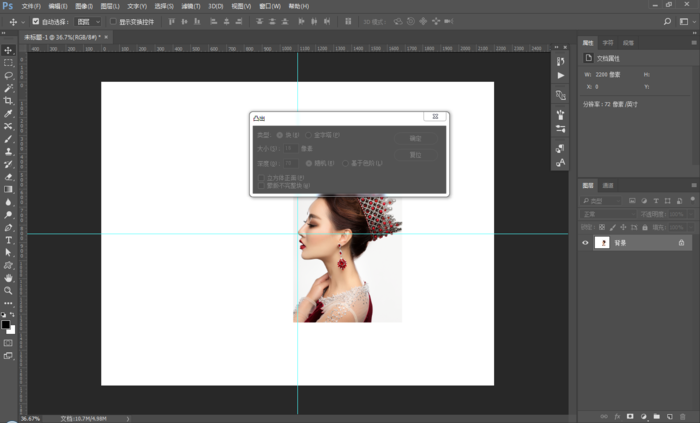Enable 显示变换控件 checkbox
700x423 pixels.
point(113,21)
